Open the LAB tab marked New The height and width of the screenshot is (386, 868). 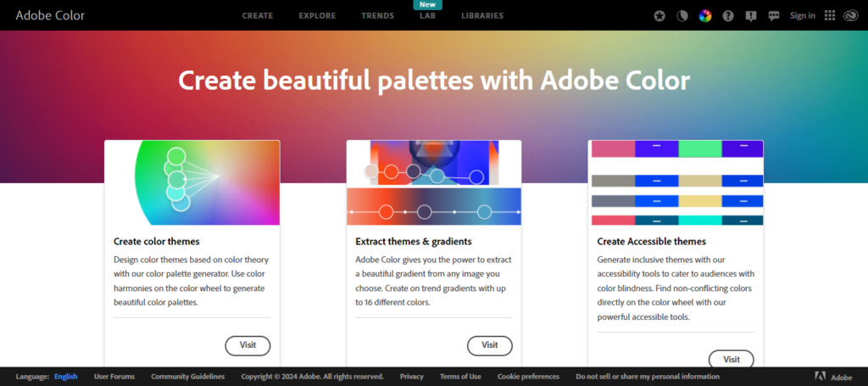[x=427, y=15]
